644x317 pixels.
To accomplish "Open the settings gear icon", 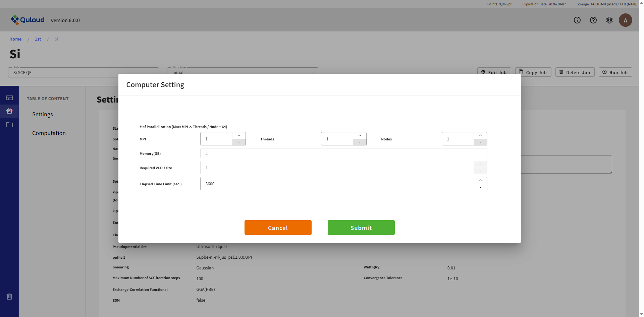I will point(609,20).
